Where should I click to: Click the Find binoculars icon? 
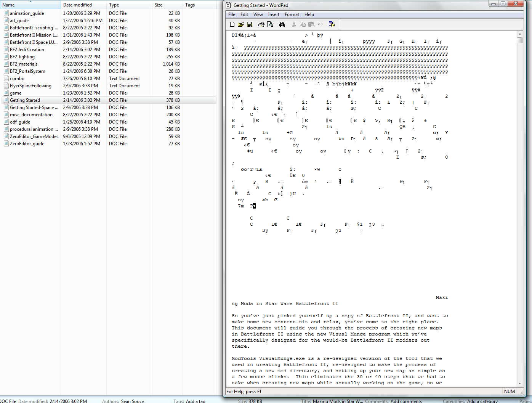282,24
